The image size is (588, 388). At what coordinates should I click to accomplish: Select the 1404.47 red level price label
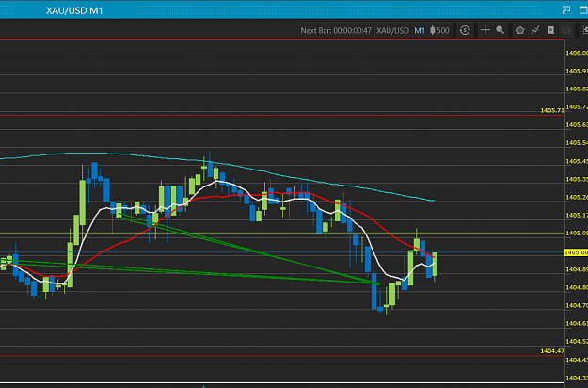[x=552, y=351]
